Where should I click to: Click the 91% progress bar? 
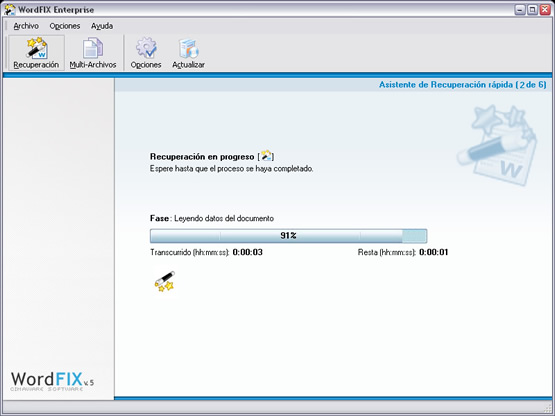point(288,236)
